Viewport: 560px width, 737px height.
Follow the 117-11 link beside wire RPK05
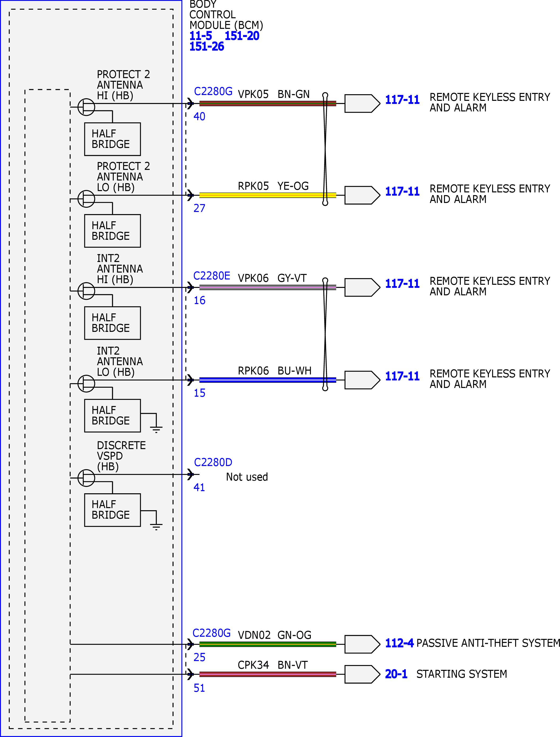point(402,191)
